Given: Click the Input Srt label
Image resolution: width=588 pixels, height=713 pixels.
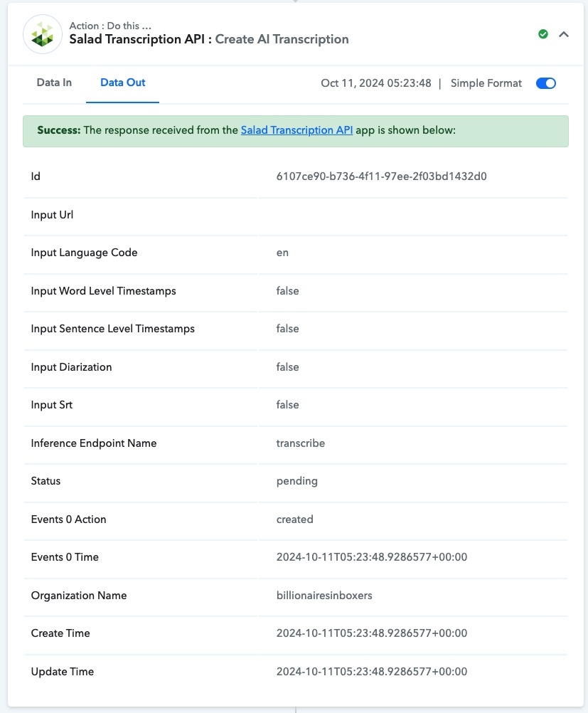Looking at the screenshot, I should [x=52, y=405].
